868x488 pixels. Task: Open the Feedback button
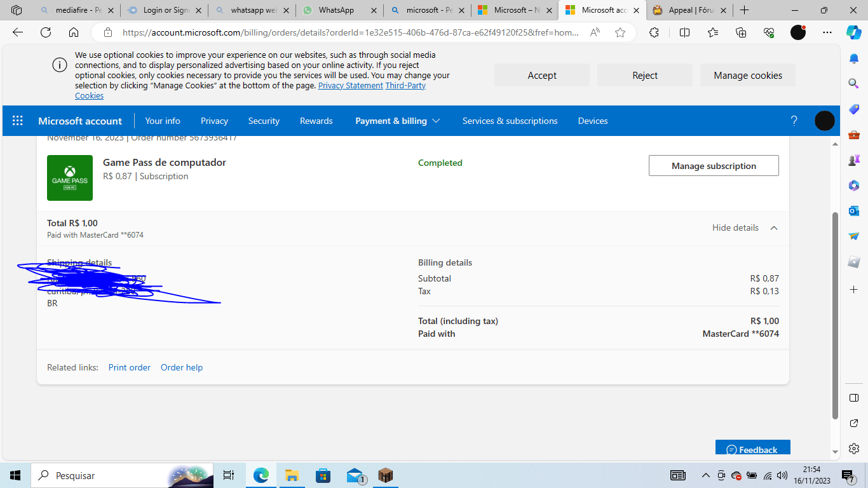point(753,449)
